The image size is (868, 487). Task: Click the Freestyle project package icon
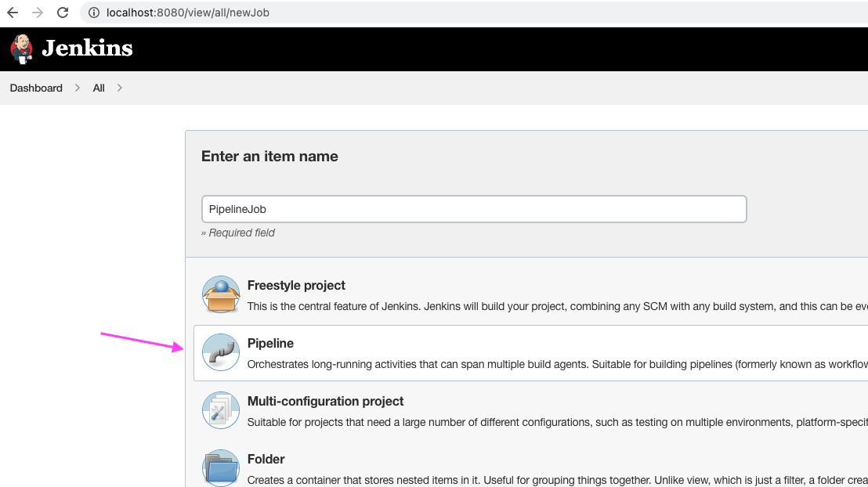click(x=220, y=294)
